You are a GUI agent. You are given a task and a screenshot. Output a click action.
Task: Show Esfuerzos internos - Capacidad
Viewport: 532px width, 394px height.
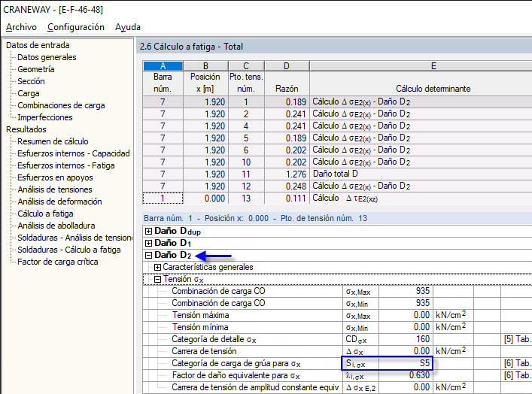point(74,153)
